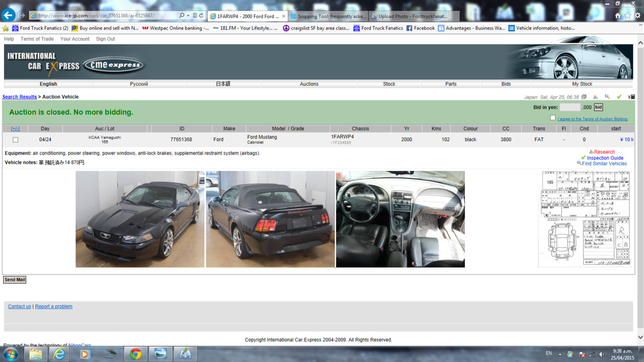
Task: Click the Sign Out link
Action: [106, 39]
